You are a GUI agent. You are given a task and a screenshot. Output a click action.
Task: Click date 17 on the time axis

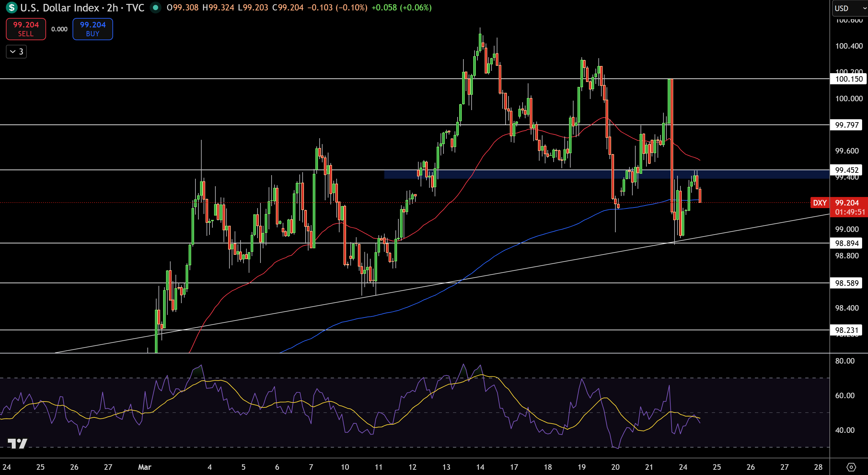[x=514, y=467]
